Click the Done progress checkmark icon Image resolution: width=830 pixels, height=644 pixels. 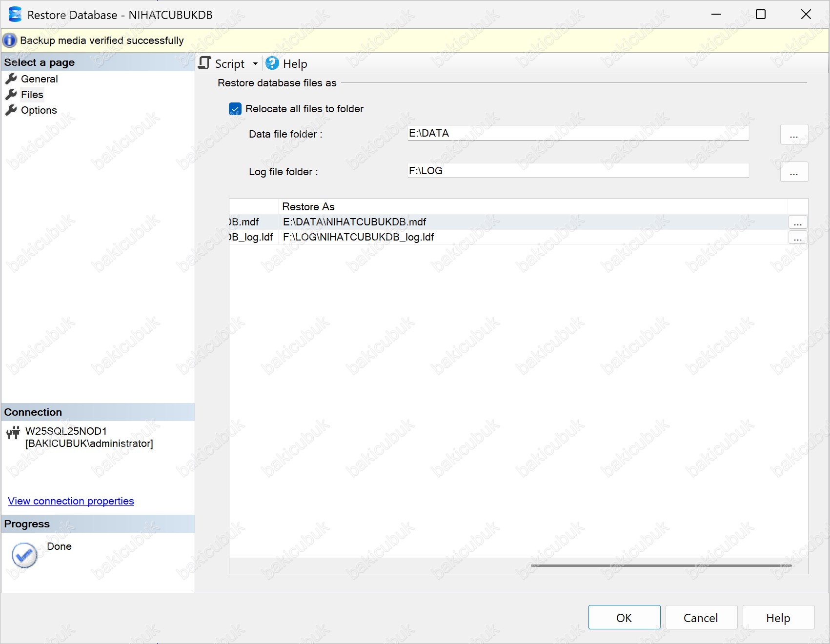(x=24, y=555)
